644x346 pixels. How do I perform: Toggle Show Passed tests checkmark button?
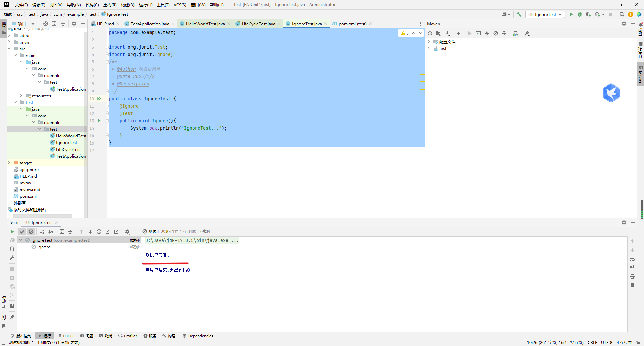[x=22, y=232]
